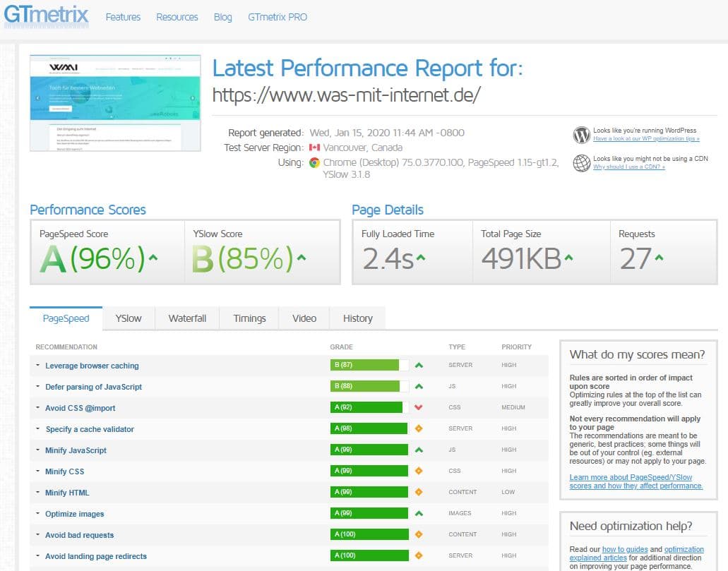
Task: Click B (88) grade bar for Defer JavaScript
Action: click(x=369, y=386)
